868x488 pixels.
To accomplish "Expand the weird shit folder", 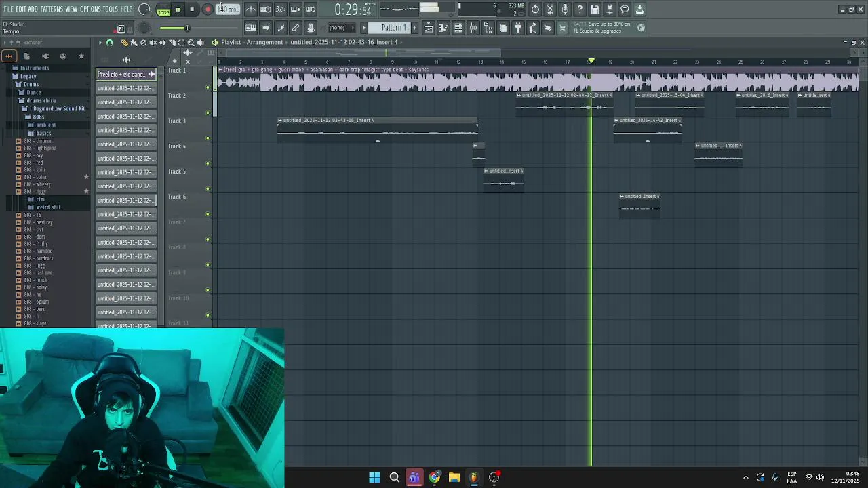I will pyautogui.click(x=47, y=207).
